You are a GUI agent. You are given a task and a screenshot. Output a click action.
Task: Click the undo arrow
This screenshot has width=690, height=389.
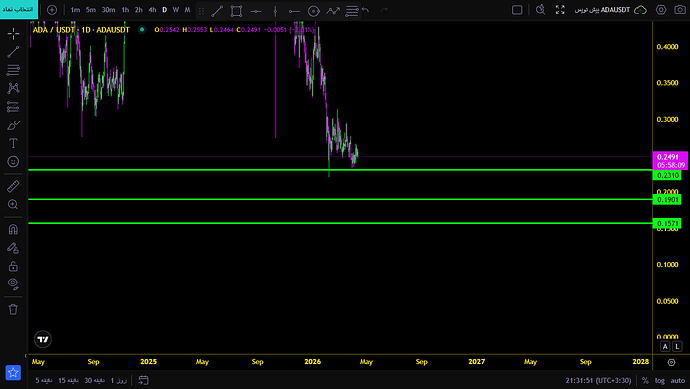pos(366,10)
